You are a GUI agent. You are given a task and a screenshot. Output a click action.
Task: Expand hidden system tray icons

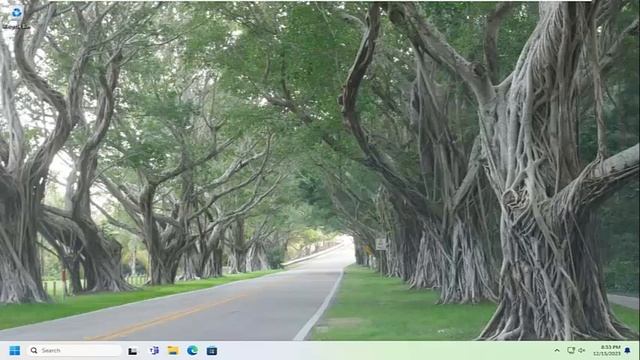click(557, 351)
